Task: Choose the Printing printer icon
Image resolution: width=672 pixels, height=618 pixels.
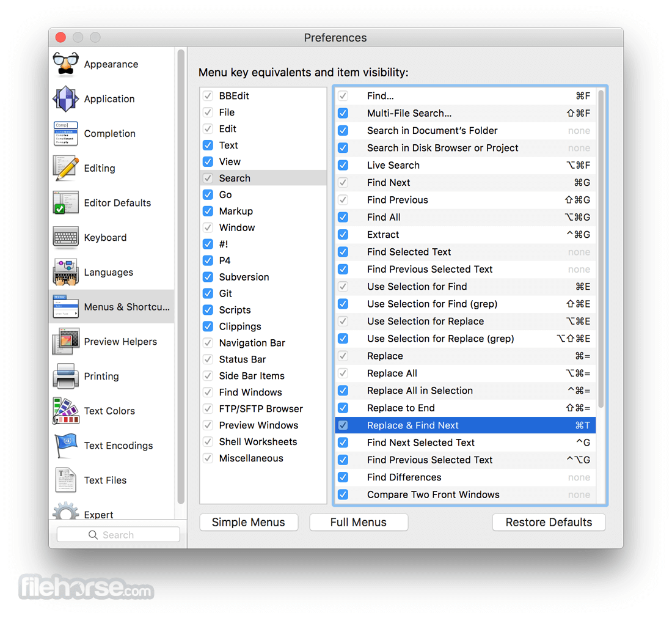Action: [65, 376]
